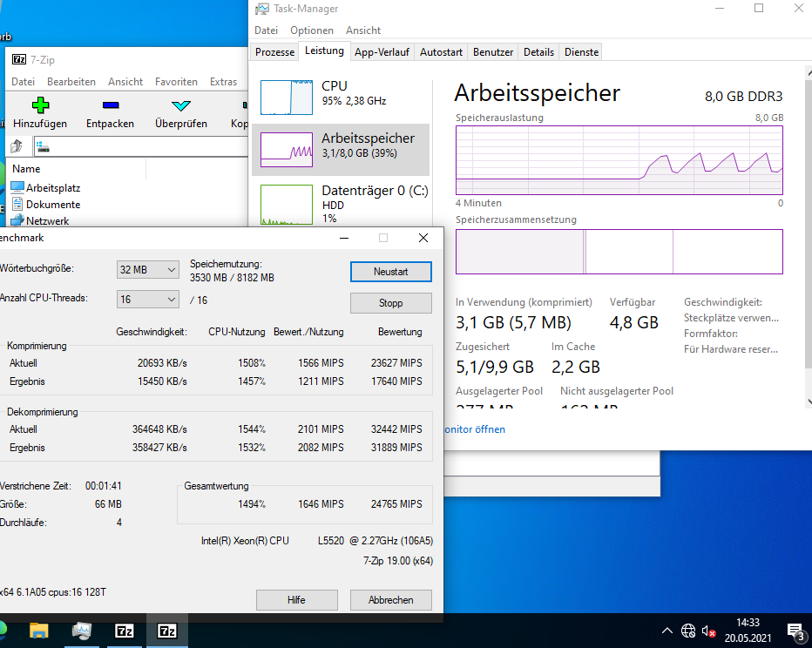
Task: Switch to the Benutzer tab
Action: pos(493,52)
